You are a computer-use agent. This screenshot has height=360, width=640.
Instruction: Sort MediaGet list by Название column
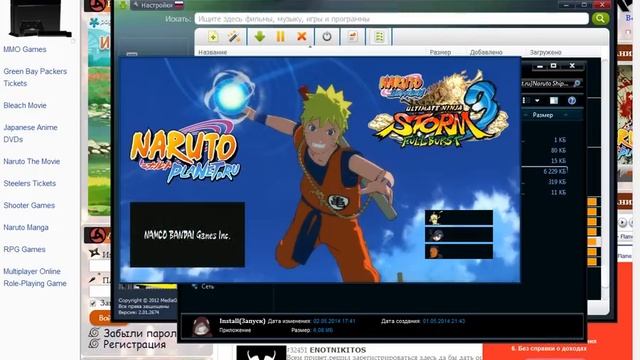212,52
